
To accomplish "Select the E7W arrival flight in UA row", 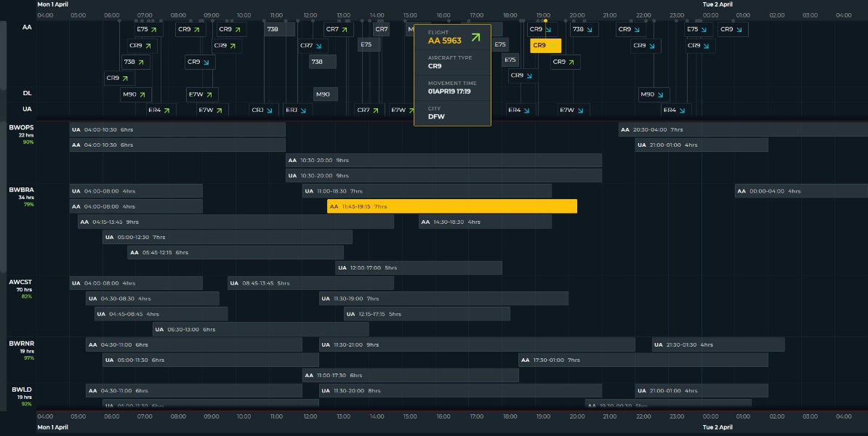I will pyautogui.click(x=574, y=110).
